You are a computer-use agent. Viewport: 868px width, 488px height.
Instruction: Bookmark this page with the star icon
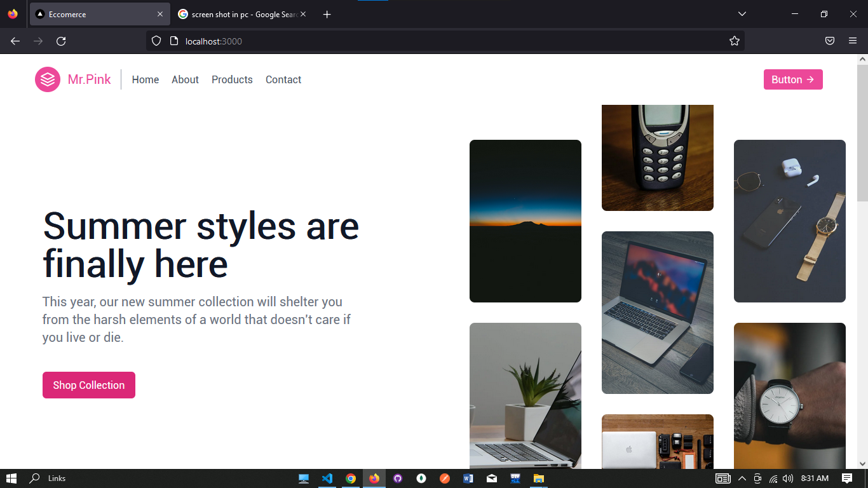734,41
